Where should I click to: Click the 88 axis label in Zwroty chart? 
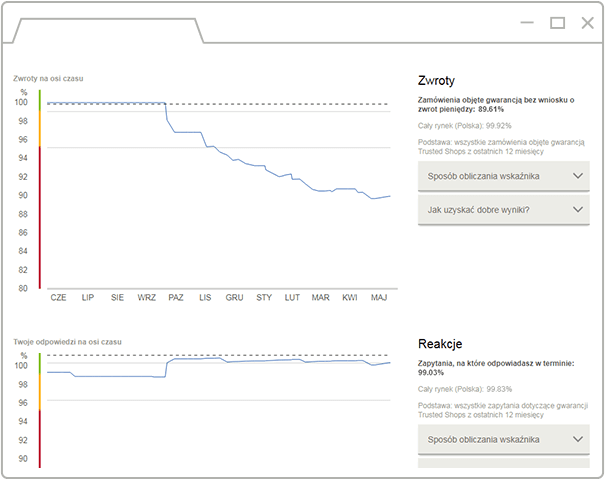pyautogui.click(x=23, y=214)
